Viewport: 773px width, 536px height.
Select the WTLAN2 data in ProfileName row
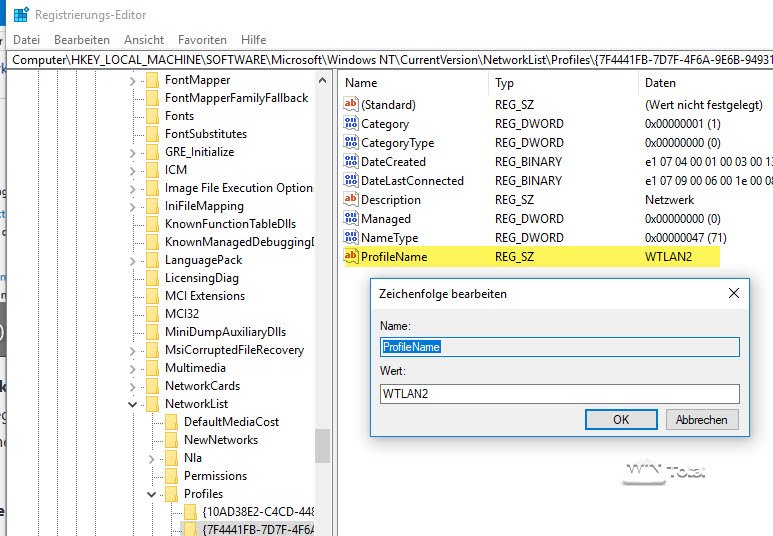[668, 256]
